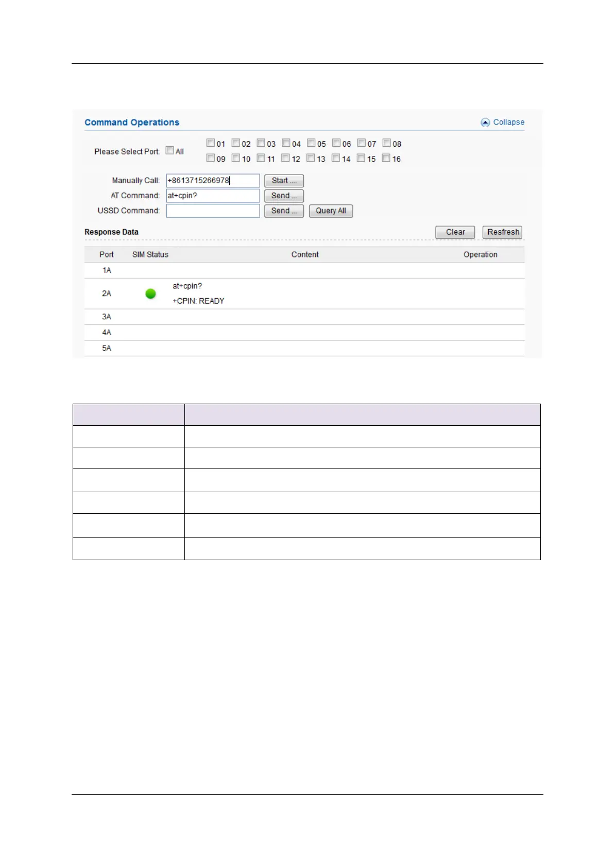This screenshot has height=868, width=615.
Task: Check the All ports checkbox
Action: pyautogui.click(x=169, y=151)
